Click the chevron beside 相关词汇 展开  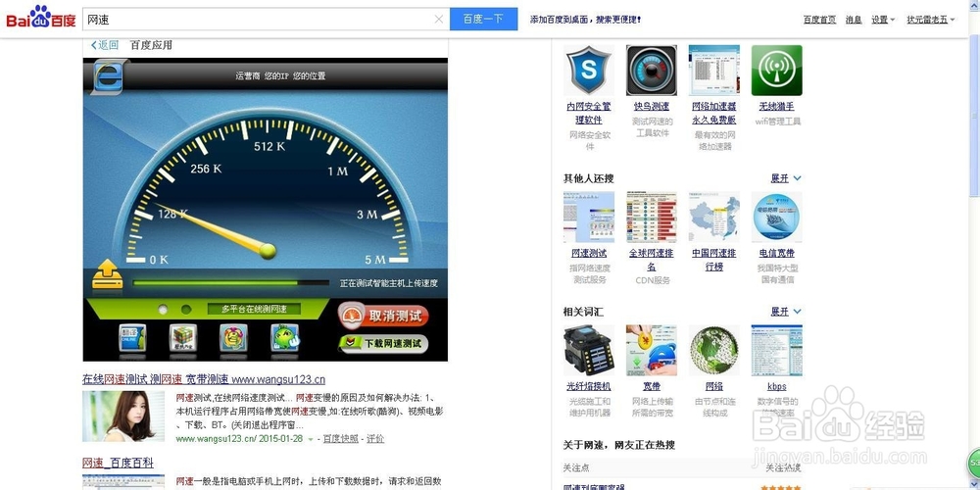point(797,312)
